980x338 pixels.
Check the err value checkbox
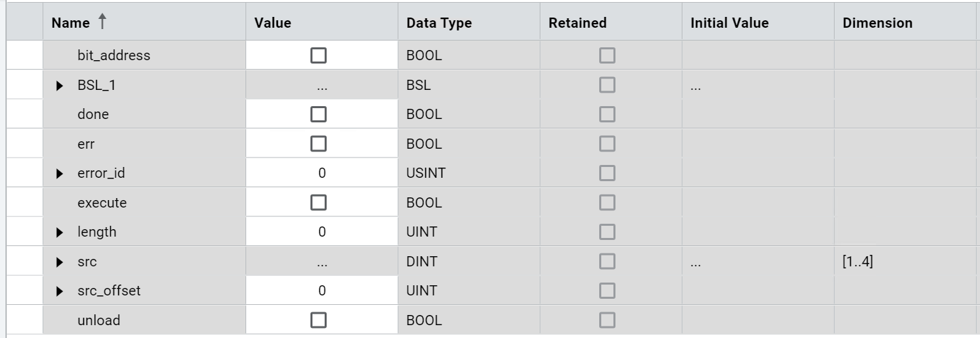click(x=318, y=144)
